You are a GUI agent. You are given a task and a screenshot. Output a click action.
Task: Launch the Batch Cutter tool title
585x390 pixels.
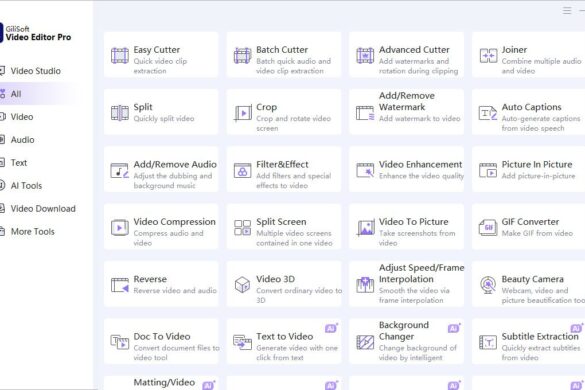click(x=282, y=50)
